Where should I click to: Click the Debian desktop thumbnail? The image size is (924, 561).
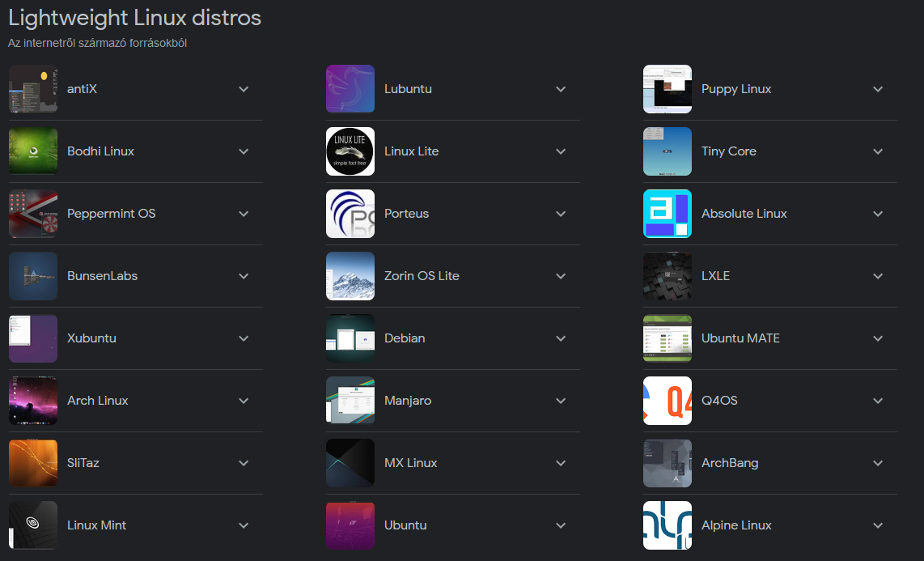(350, 339)
